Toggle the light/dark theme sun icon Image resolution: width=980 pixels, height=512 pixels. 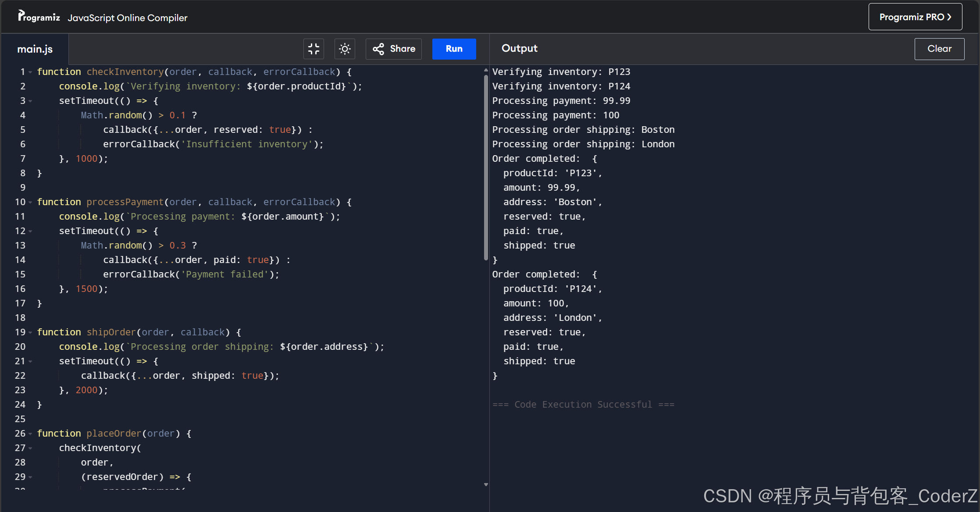pos(345,49)
